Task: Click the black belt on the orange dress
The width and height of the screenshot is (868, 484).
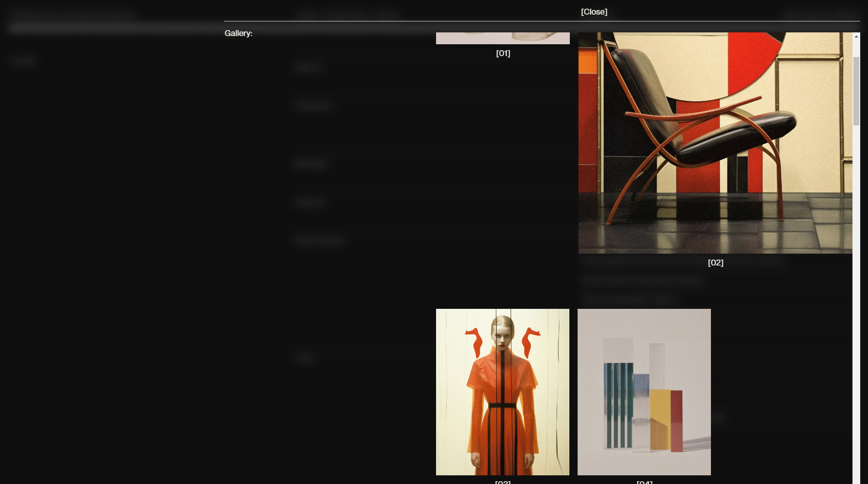Action: pyautogui.click(x=502, y=405)
